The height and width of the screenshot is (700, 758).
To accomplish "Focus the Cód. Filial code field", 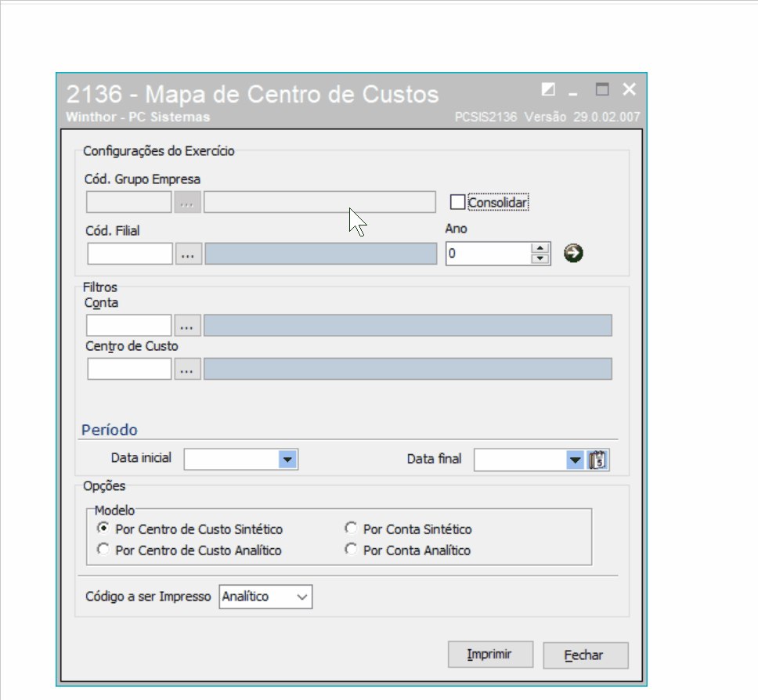I will pyautogui.click(x=130, y=254).
